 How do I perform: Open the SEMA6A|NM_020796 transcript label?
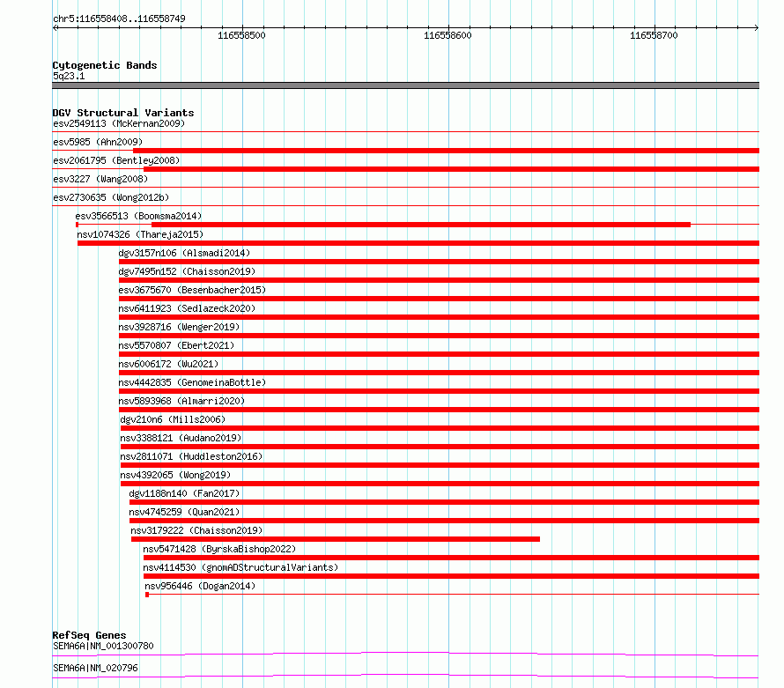[x=95, y=668]
